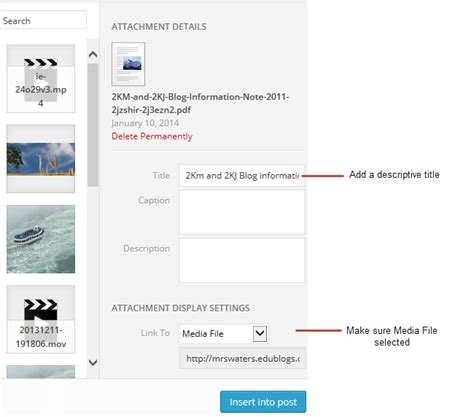The height and width of the screenshot is (417, 474).
Task: Click the PDF filename text
Action: (200, 103)
